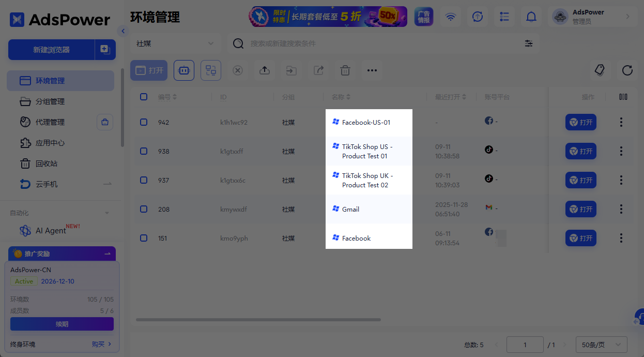The width and height of the screenshot is (644, 357).
Task: Open the RPA robot toolbar icon
Action: pos(184,70)
